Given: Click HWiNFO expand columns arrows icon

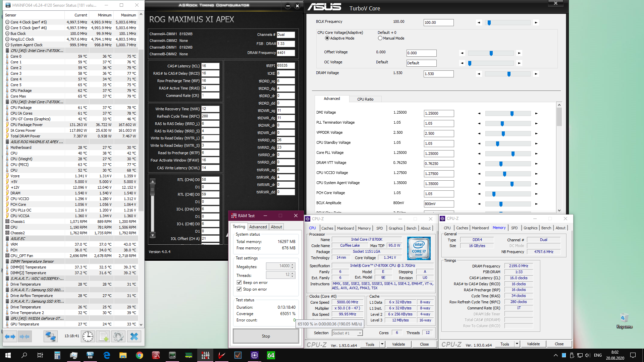Looking at the screenshot, I should pos(10,336).
